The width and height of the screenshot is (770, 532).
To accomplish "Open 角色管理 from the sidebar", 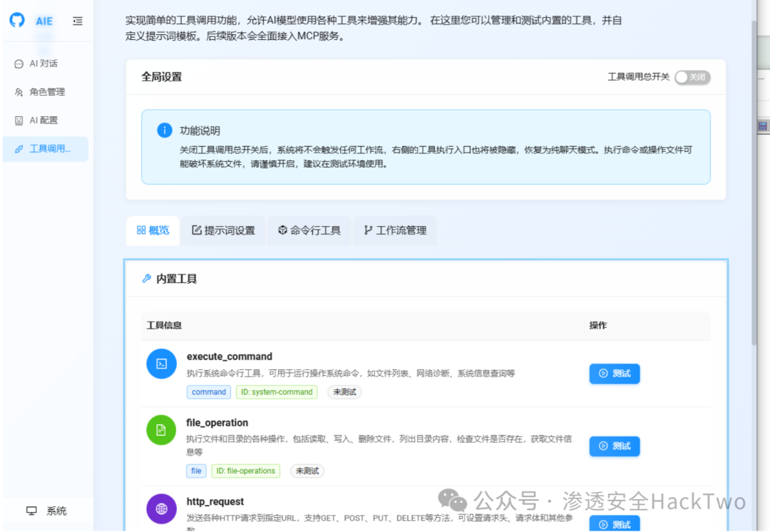I will pos(18,91).
